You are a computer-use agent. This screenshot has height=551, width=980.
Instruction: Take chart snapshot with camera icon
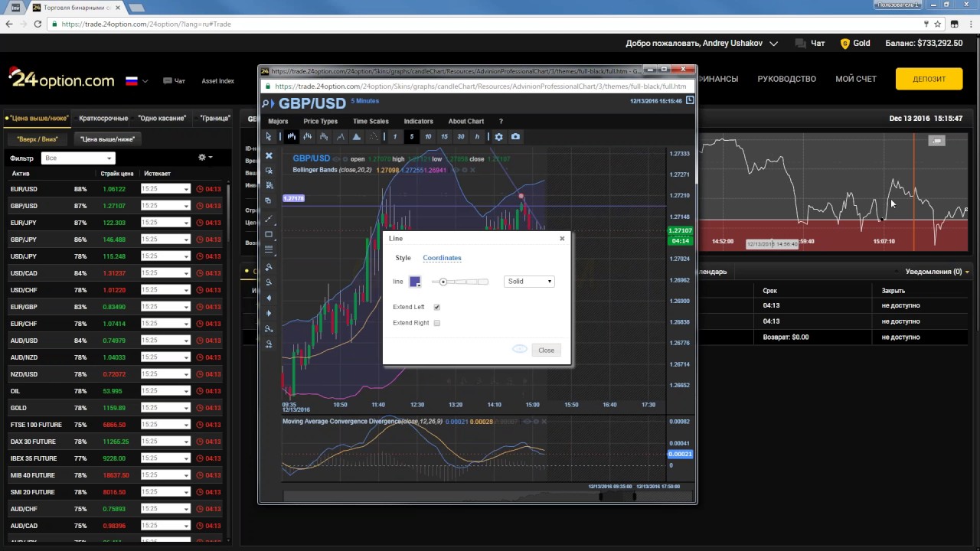pyautogui.click(x=515, y=137)
